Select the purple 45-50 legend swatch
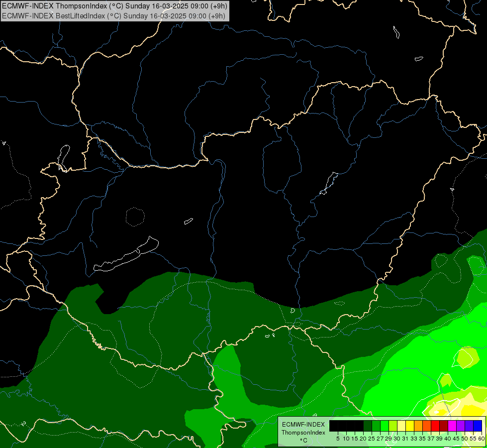 (x=461, y=426)
